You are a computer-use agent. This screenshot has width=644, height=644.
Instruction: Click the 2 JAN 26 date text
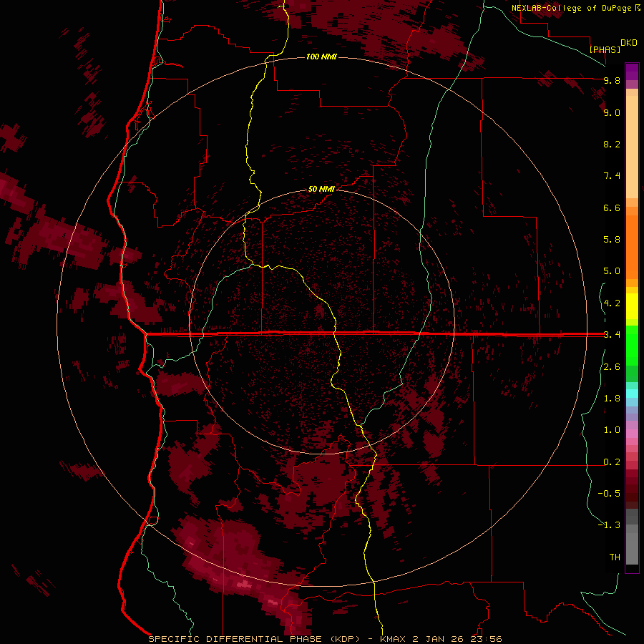439,639
